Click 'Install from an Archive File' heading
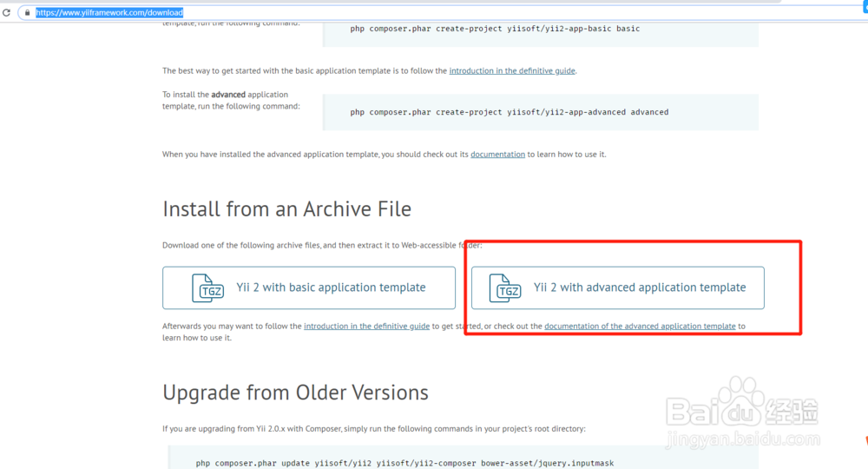The width and height of the screenshot is (868, 469). click(x=286, y=209)
